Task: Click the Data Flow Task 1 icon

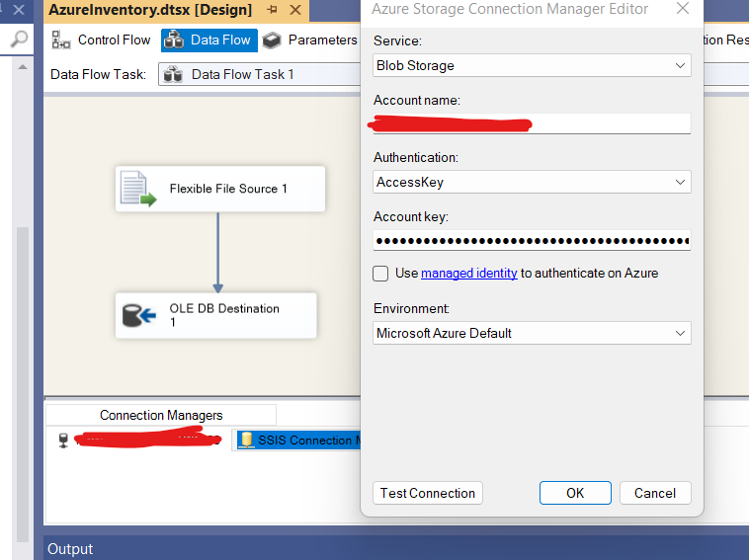Action: [173, 74]
